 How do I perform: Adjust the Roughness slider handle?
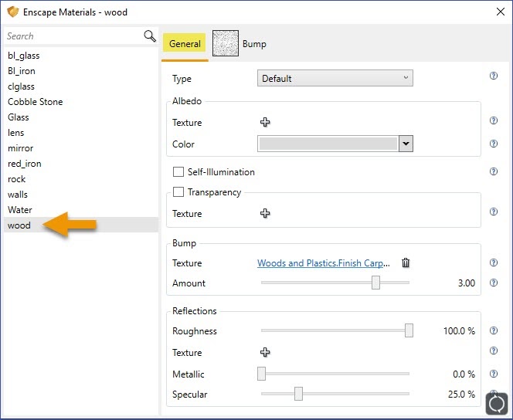tap(409, 330)
